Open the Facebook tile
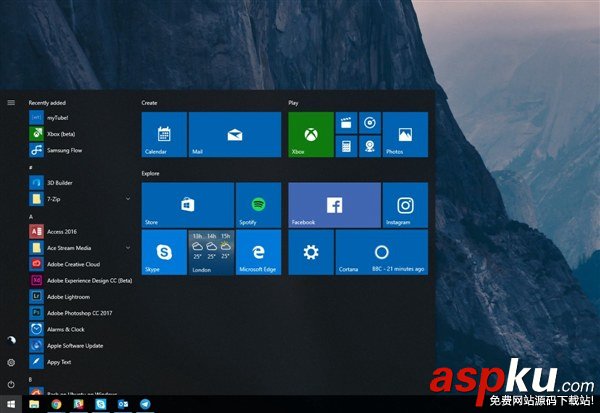The height and width of the screenshot is (413, 600). [x=334, y=205]
